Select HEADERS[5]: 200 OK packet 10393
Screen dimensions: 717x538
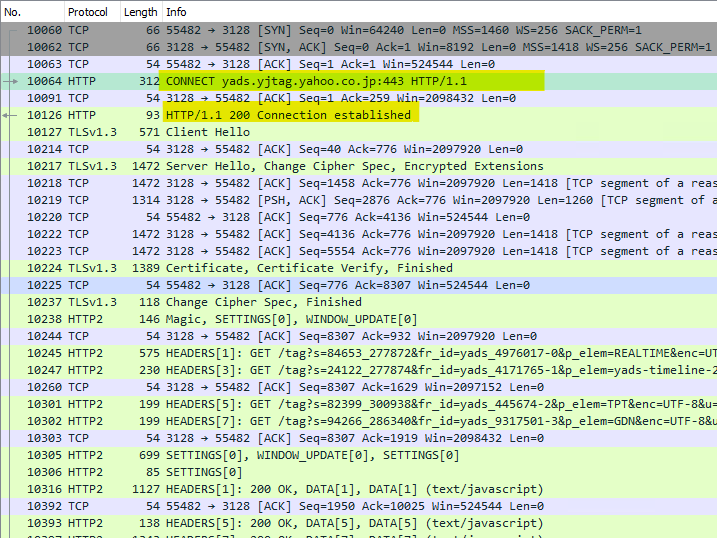[358, 523]
